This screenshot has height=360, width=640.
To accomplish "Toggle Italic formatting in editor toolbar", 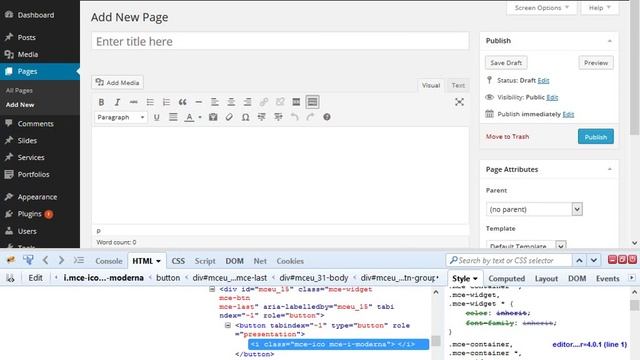I will point(117,102).
